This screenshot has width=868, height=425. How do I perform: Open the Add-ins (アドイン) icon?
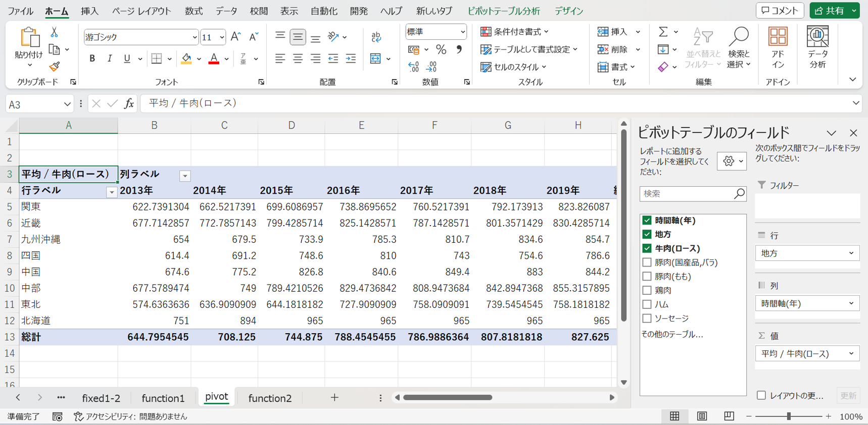tap(778, 48)
